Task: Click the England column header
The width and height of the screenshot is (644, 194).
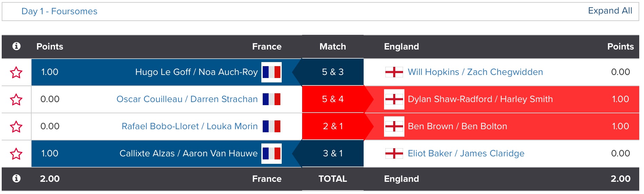Action: 401,46
